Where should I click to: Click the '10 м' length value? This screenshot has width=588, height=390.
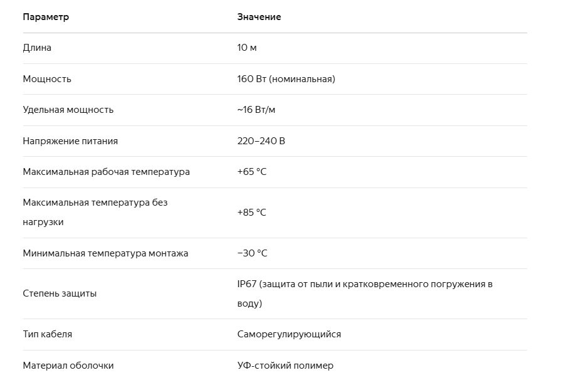pyautogui.click(x=247, y=48)
